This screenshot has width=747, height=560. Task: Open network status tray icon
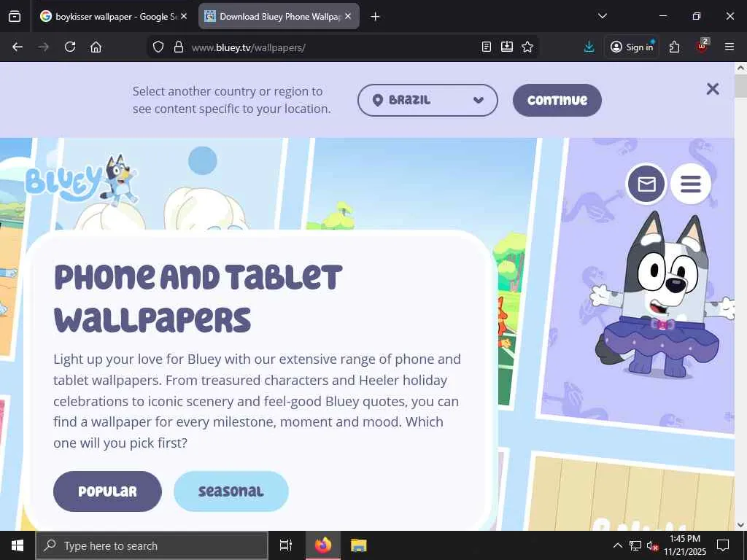pyautogui.click(x=635, y=545)
